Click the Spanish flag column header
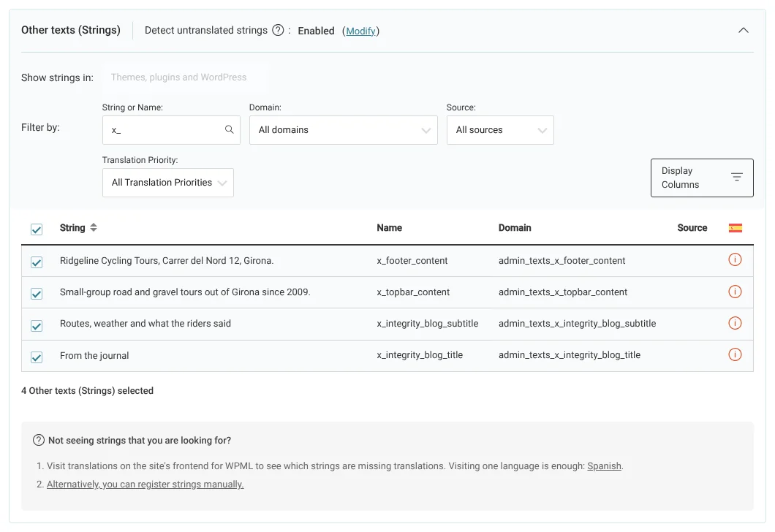Screen dimensions: 775x532 (x=735, y=228)
